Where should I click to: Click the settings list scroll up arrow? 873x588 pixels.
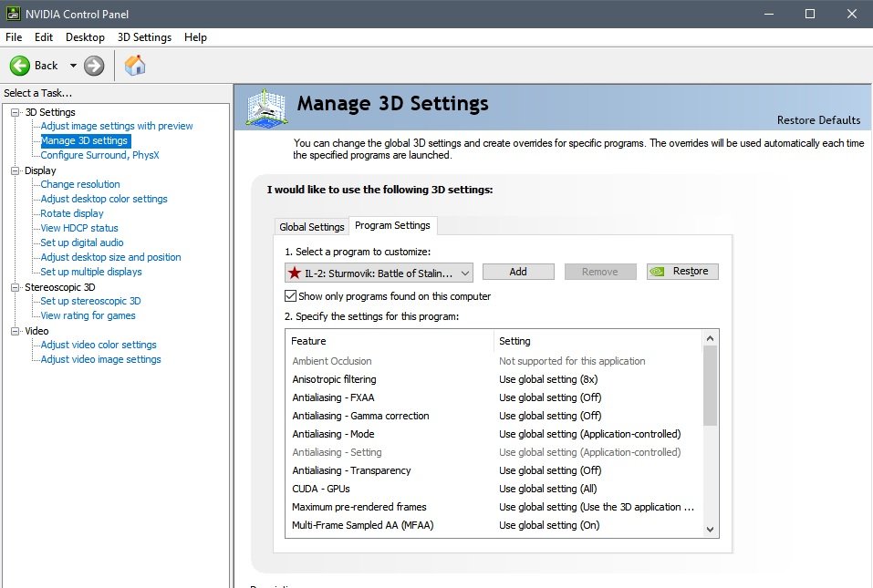pos(710,338)
